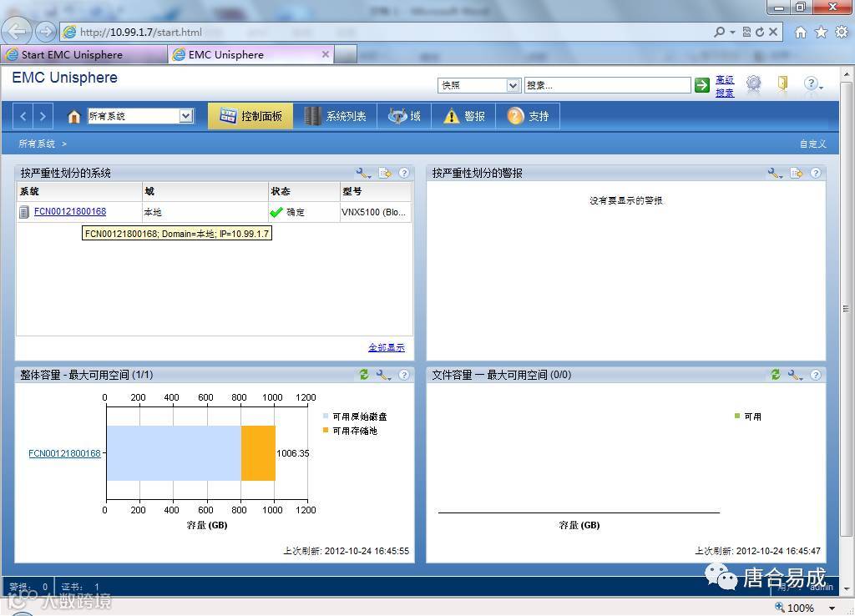This screenshot has height=616, width=855.
Task: Expand the browser zoom level dropdown
Action: coord(832,608)
